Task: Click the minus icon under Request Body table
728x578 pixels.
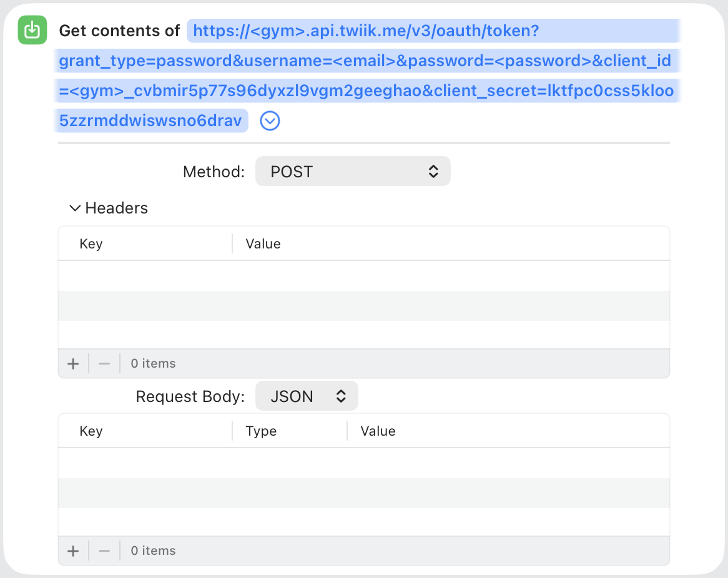Action: coord(104,551)
